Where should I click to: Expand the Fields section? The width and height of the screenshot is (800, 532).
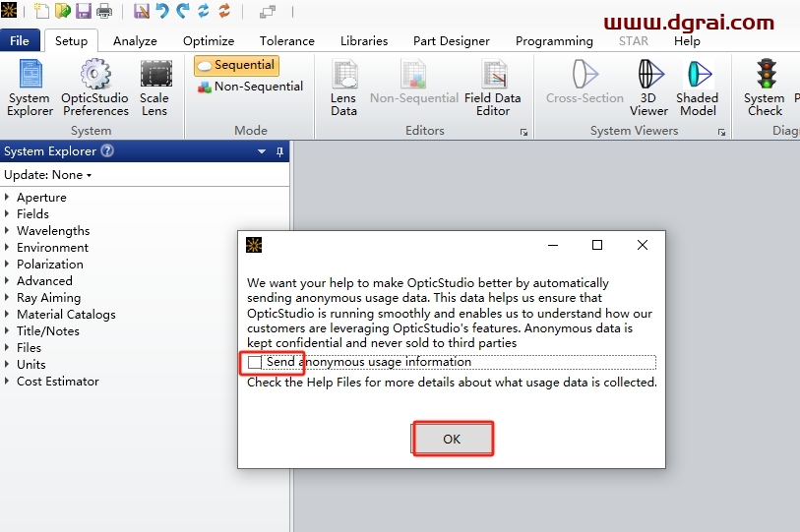click(x=7, y=213)
